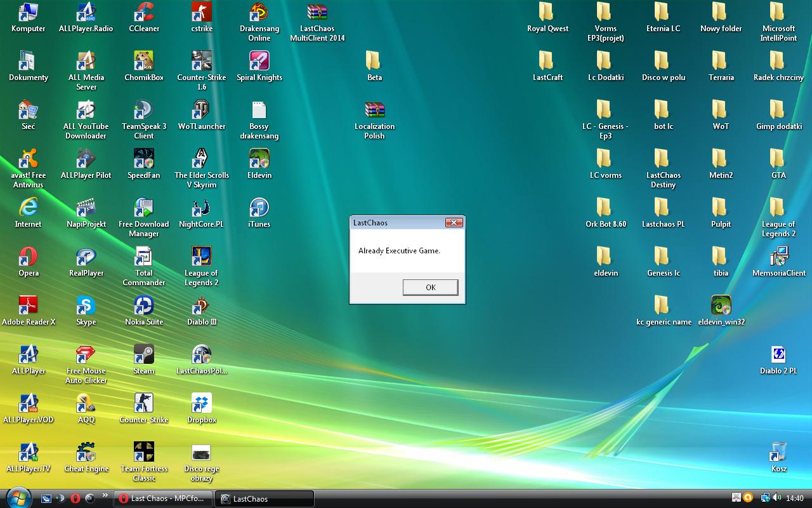Switch to the Last Chaos - MPCfo... taskbar button
The image size is (812, 508).
(x=162, y=498)
